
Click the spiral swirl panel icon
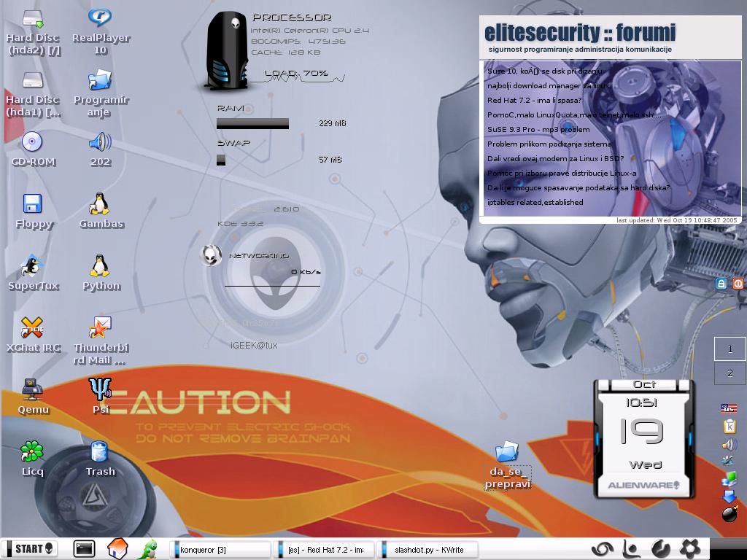602,549
